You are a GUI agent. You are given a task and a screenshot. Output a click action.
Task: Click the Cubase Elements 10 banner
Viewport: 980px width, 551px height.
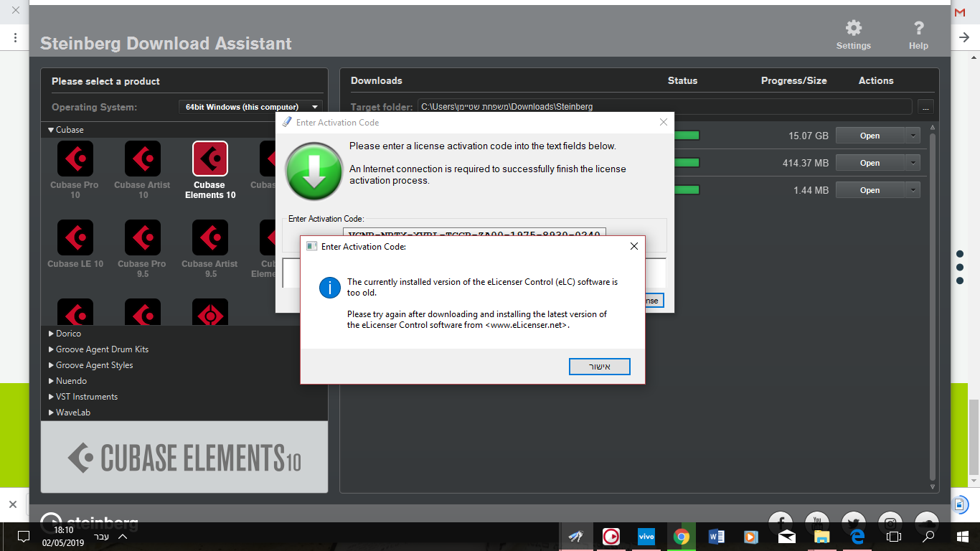(184, 457)
